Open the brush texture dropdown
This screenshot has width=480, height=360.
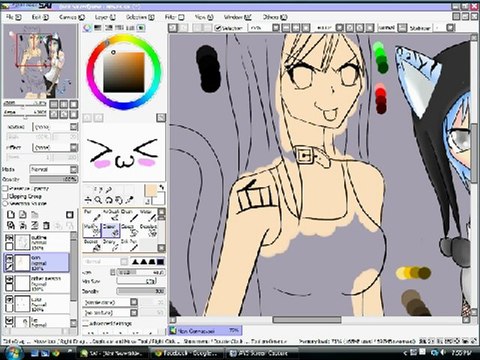[110, 313]
